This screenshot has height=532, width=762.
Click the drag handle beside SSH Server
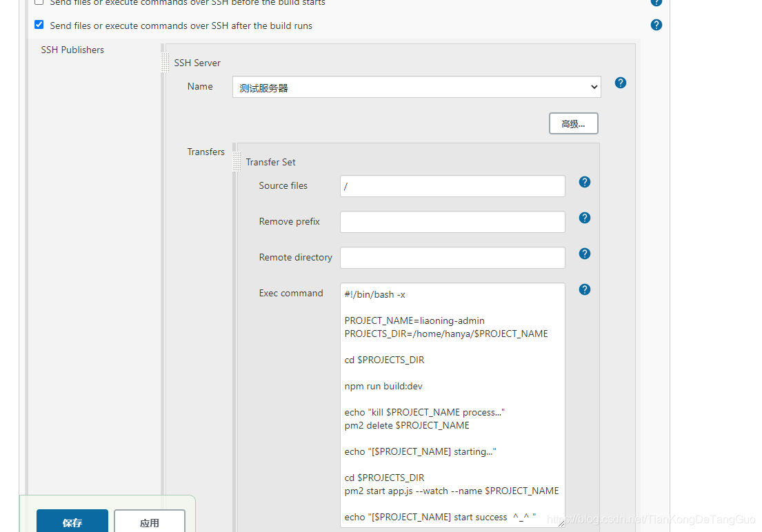[166, 63]
